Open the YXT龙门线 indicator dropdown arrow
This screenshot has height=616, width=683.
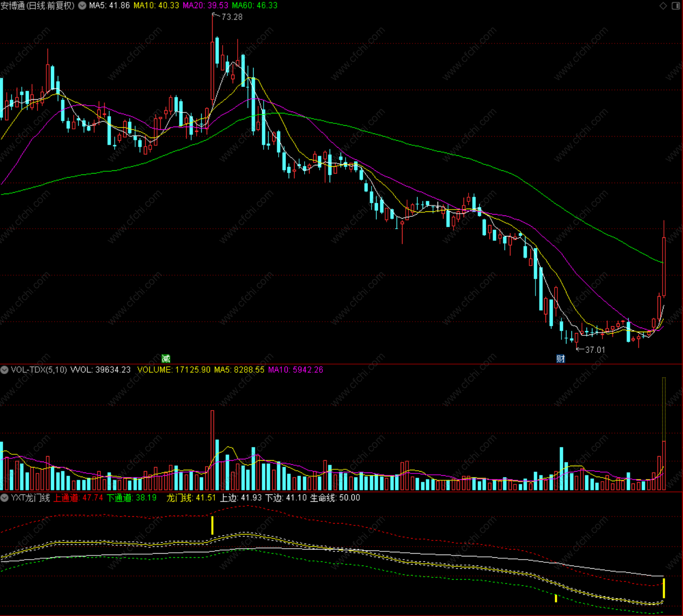[4, 498]
